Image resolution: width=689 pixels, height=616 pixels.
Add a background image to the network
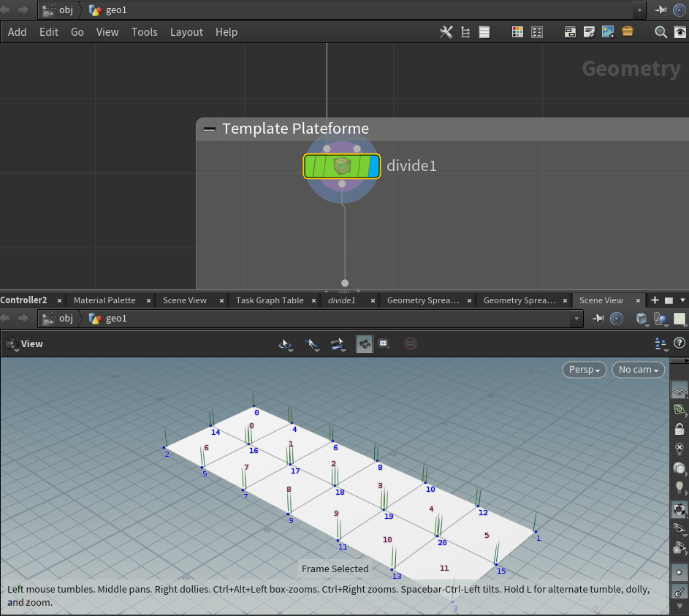click(x=608, y=32)
